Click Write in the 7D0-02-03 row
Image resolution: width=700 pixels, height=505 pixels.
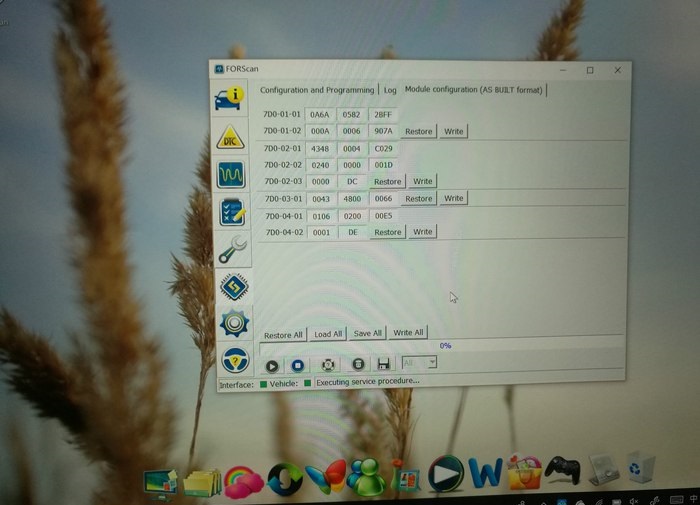422,181
